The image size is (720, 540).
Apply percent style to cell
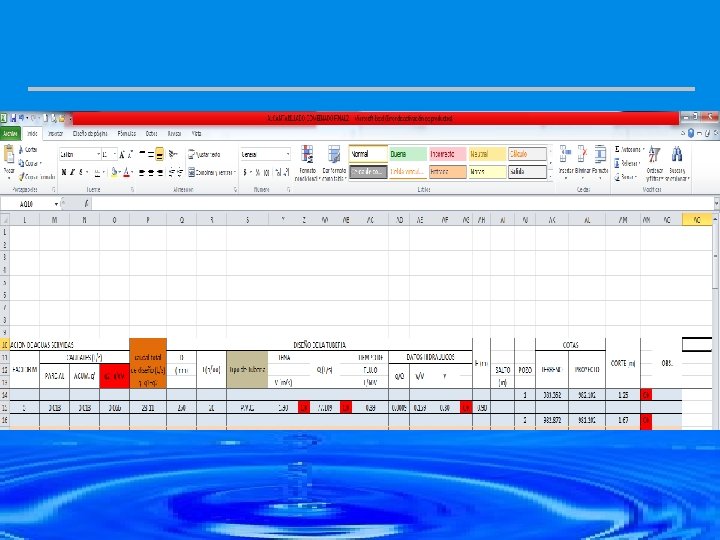click(258, 173)
